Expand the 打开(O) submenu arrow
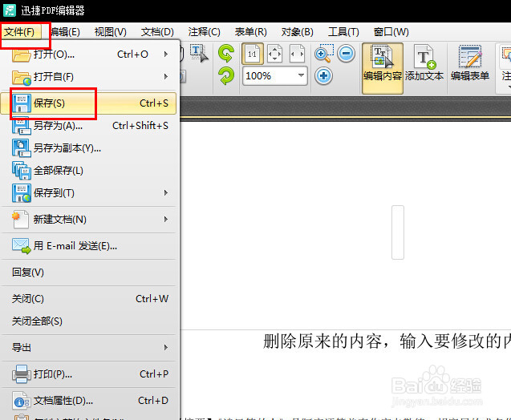The image size is (511, 420). pos(166,54)
